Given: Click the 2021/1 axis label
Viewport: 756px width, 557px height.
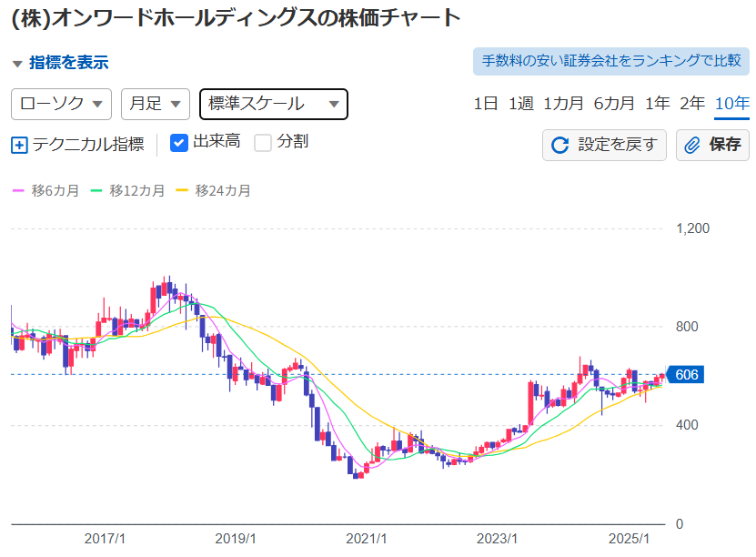Looking at the screenshot, I should coord(366,539).
